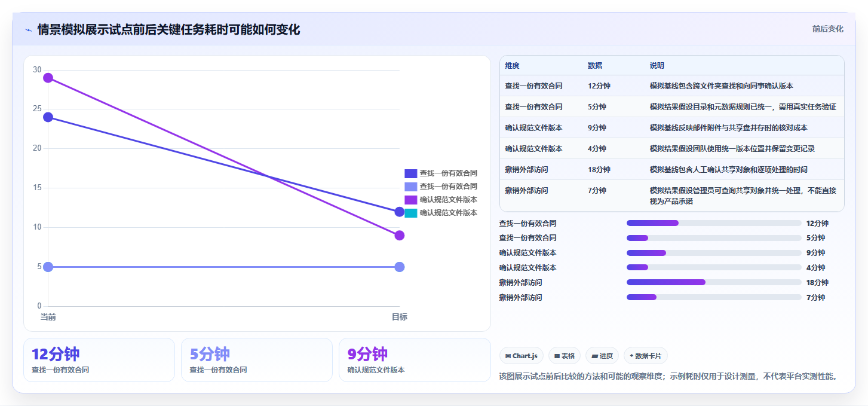868x406 pixels.
Task: Toggle dark blue 查找一份有效合同 legend swatch
Action: (410, 173)
